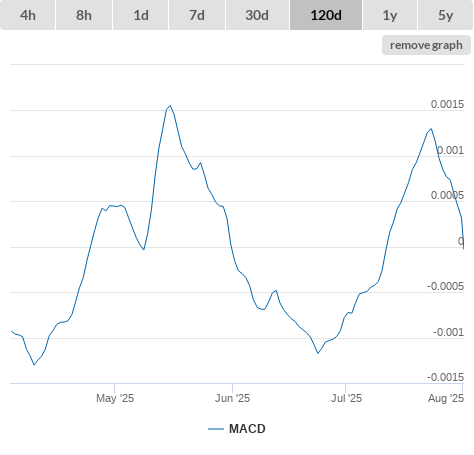The height and width of the screenshot is (455, 474).
Task: Click the -0.0015 y-axis label
Action: tap(445, 377)
